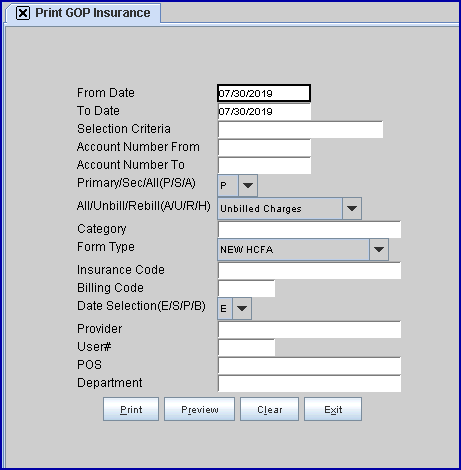Viewport: 461px width, 470px height.
Task: Expand the Date Selection dropdown arrow
Action: pyautogui.click(x=242, y=308)
